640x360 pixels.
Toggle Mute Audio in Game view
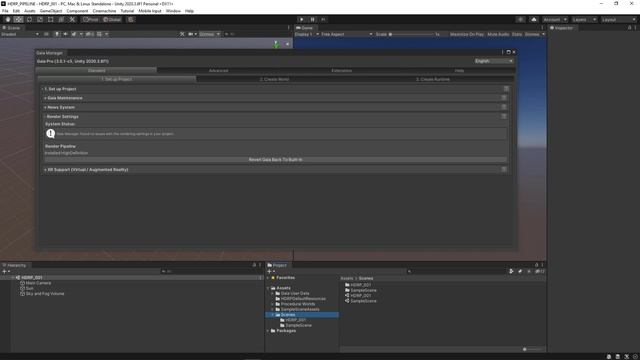point(498,34)
